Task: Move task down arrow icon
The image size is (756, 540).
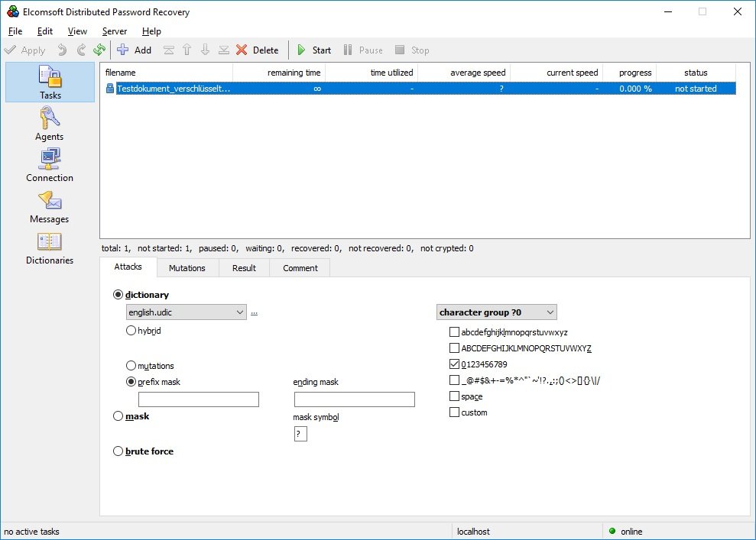Action: pyautogui.click(x=206, y=50)
